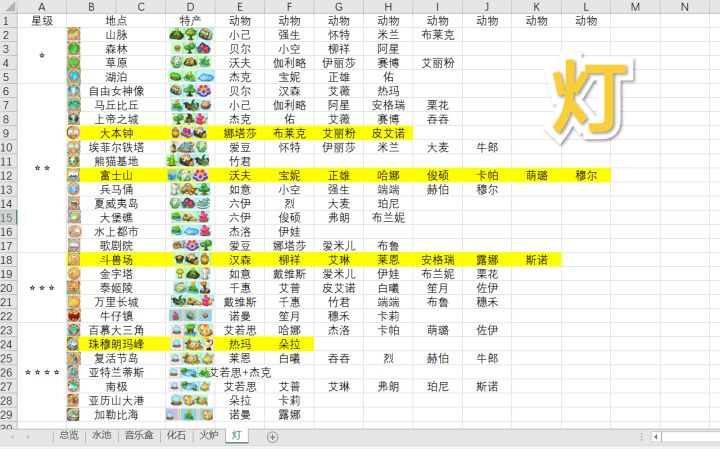
Task: Select the 牛郎 cell in row 10
Action: tap(487, 147)
